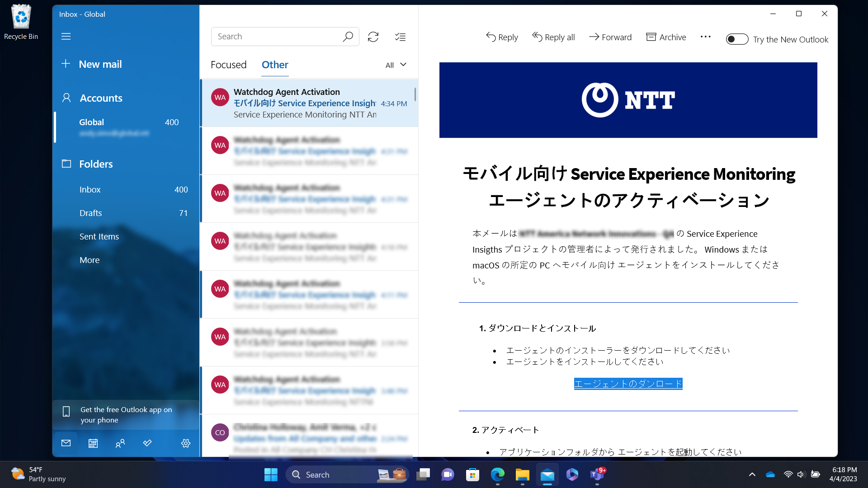Open weather widget 54°F Partly sunny

[38, 474]
